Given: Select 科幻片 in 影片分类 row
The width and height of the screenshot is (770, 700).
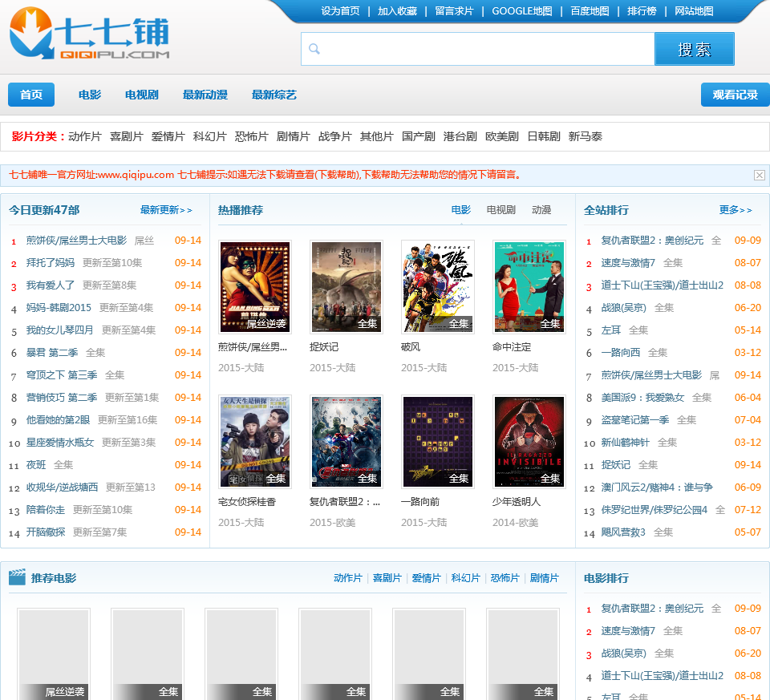Looking at the screenshot, I should [x=210, y=136].
